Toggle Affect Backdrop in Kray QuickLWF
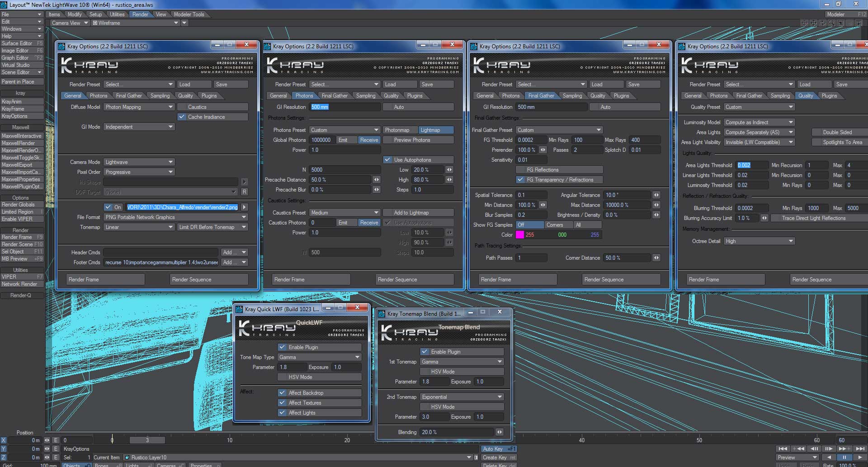 [x=282, y=393]
